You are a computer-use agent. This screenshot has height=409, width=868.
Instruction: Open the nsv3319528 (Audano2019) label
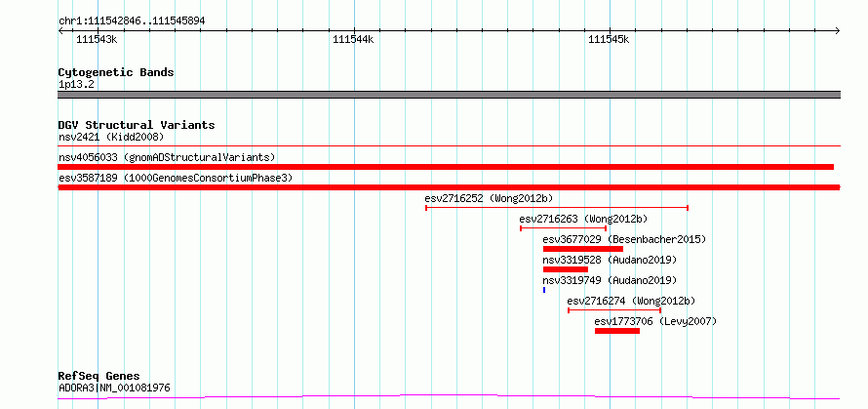coord(610,260)
